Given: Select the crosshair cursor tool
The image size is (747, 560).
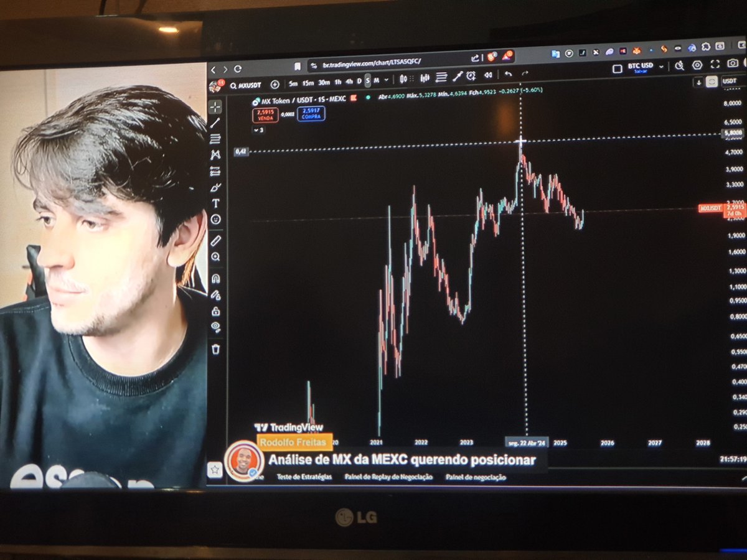Looking at the screenshot, I should (215, 106).
